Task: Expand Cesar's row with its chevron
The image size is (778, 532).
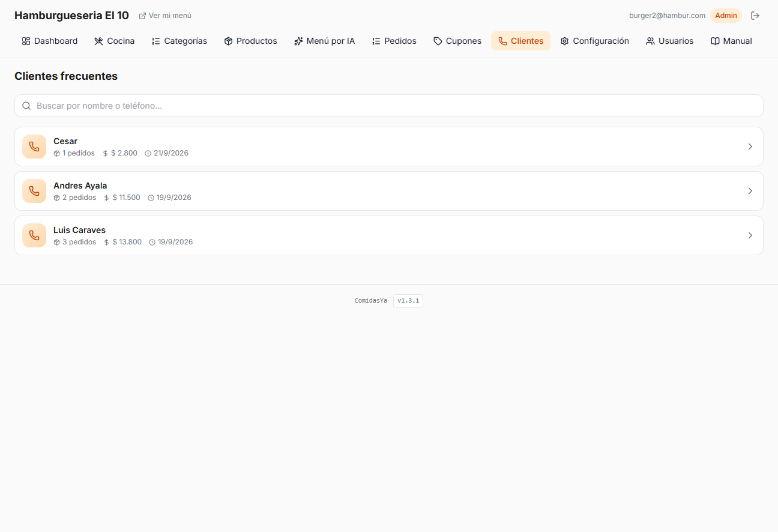Action: [750, 147]
